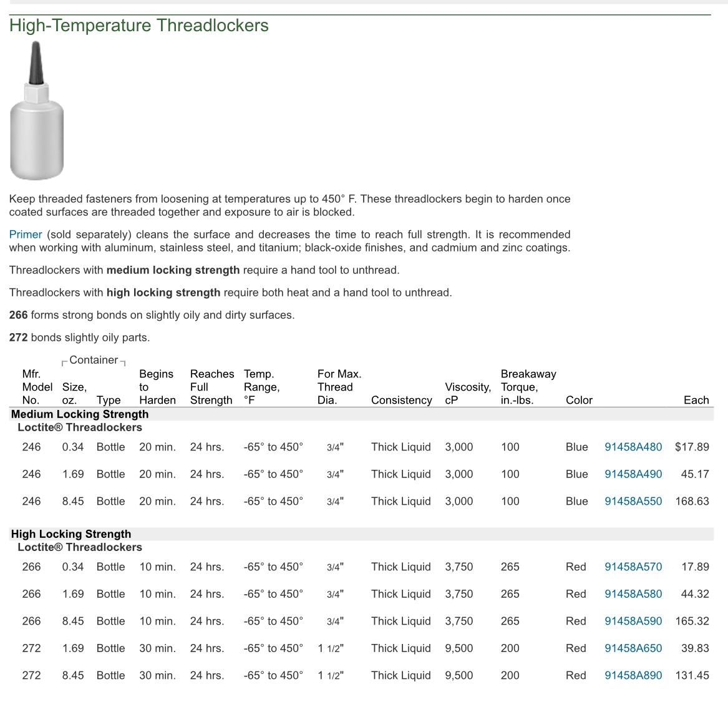Click the 265 torque in 91458A590 row
Image resolution: width=728 pixels, height=707 pixels.
coord(510,621)
